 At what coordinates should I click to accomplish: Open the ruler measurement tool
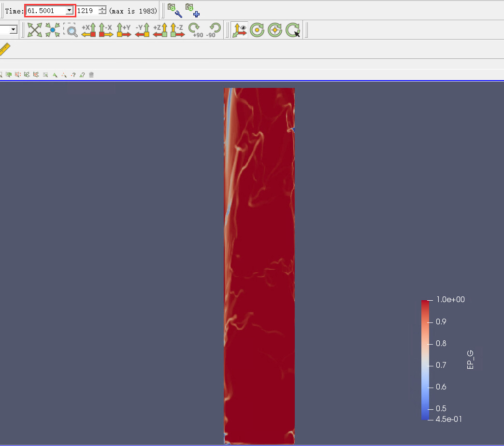click(x=4, y=49)
